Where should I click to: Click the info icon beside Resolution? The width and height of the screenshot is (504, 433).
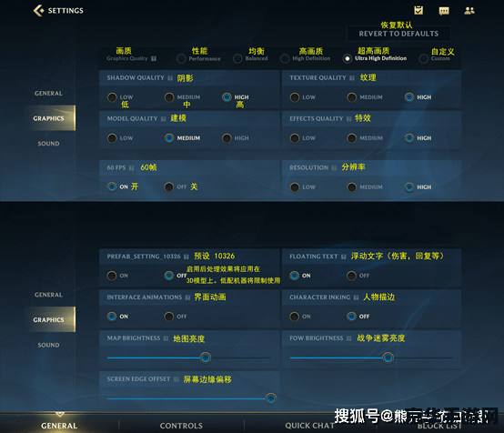click(334, 167)
